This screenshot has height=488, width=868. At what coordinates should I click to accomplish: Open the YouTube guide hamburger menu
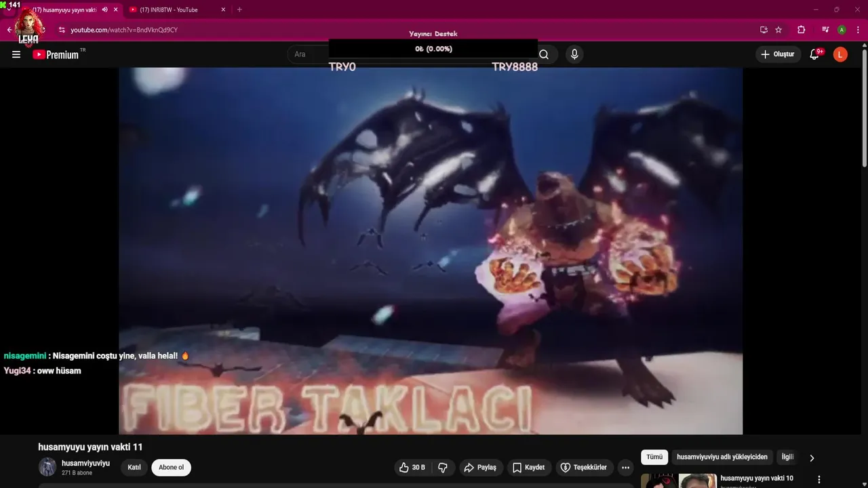click(x=16, y=54)
